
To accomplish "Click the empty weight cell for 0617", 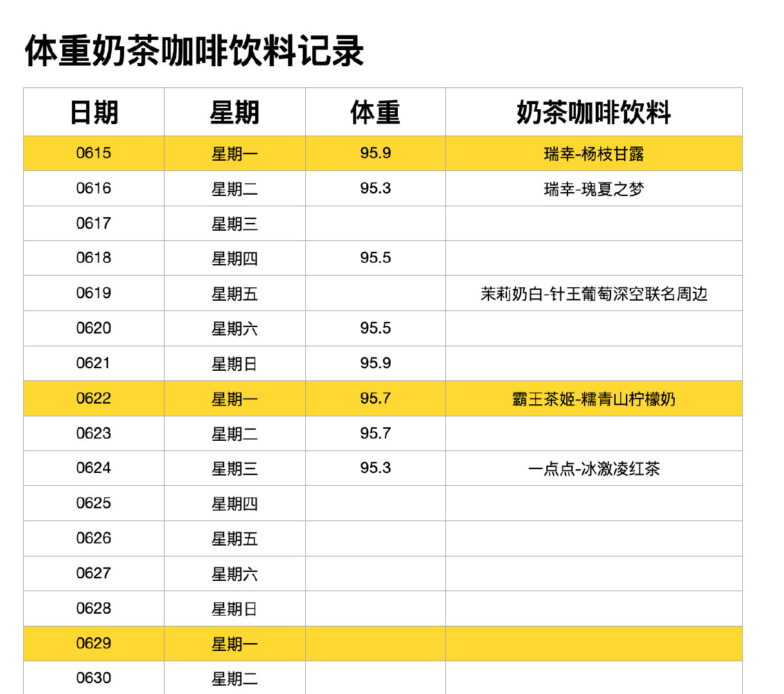I will [x=375, y=224].
